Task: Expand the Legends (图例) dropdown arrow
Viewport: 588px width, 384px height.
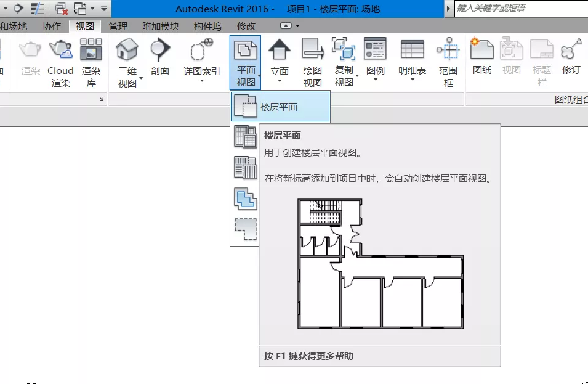Action: 376,80
